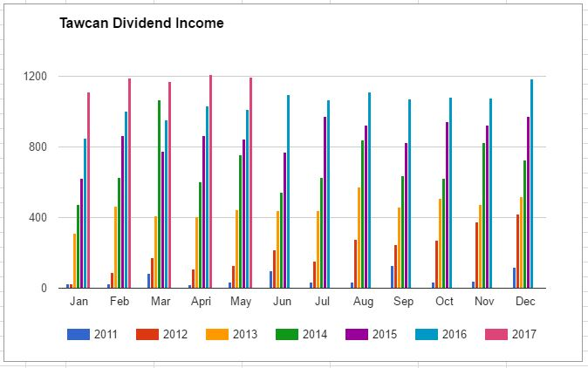Click the Dec month label
Screen dimensions: 588x368
pos(525,301)
